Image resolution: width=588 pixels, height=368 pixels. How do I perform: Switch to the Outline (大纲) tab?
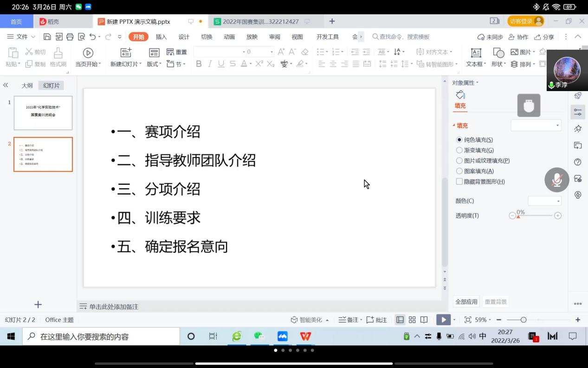(x=27, y=85)
